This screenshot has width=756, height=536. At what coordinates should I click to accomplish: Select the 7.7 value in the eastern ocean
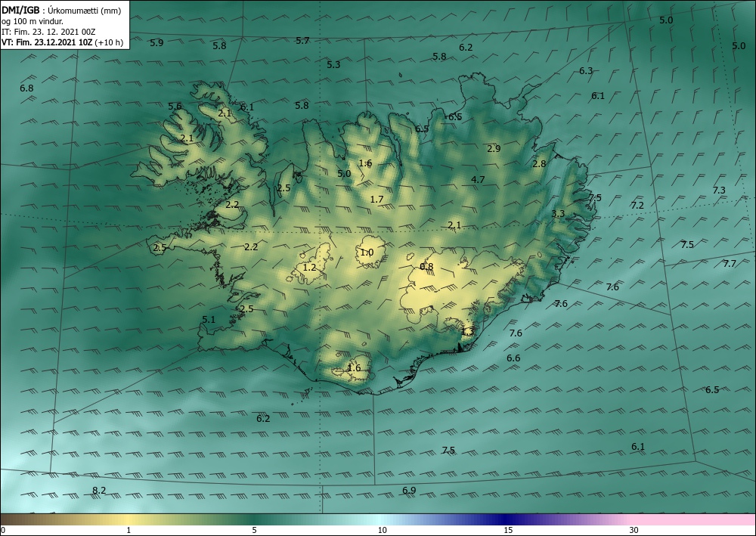[x=730, y=264]
